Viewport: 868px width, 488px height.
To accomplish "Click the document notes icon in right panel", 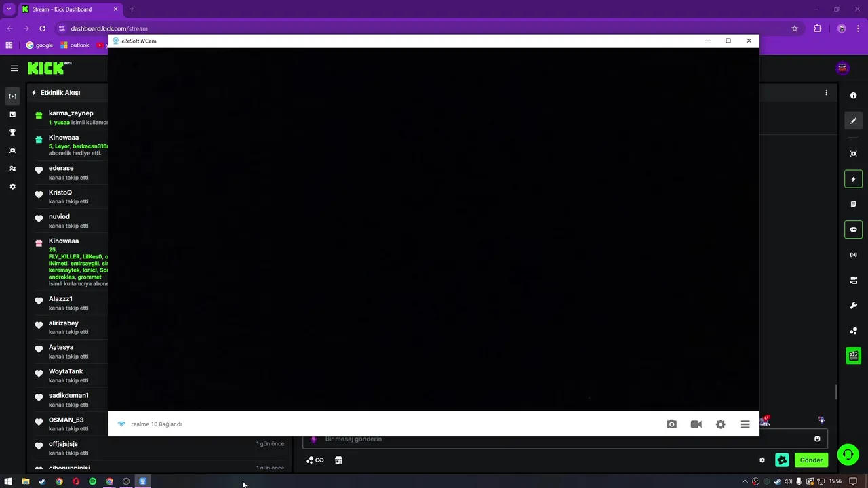I will point(854,204).
